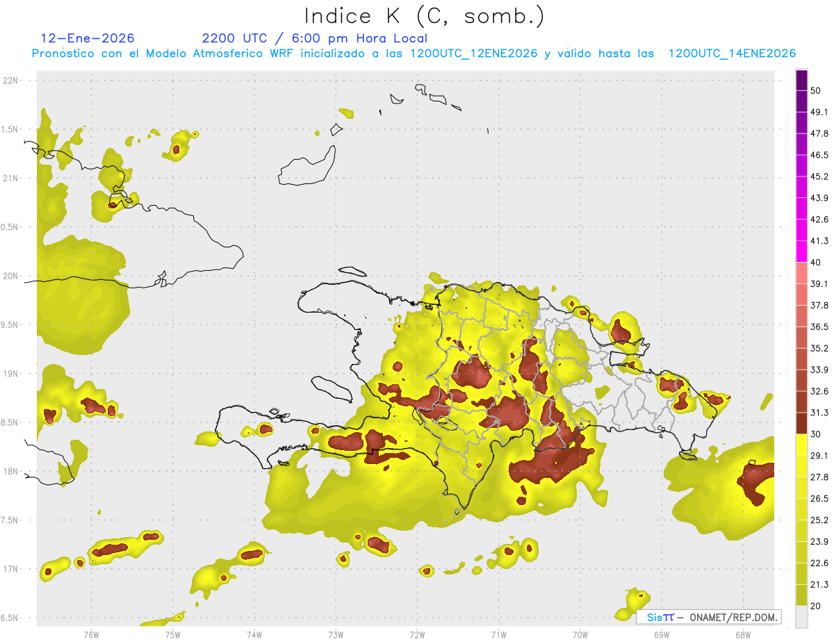Click the "47.8" color scale value
This screenshot has width=834, height=644.
(819, 133)
